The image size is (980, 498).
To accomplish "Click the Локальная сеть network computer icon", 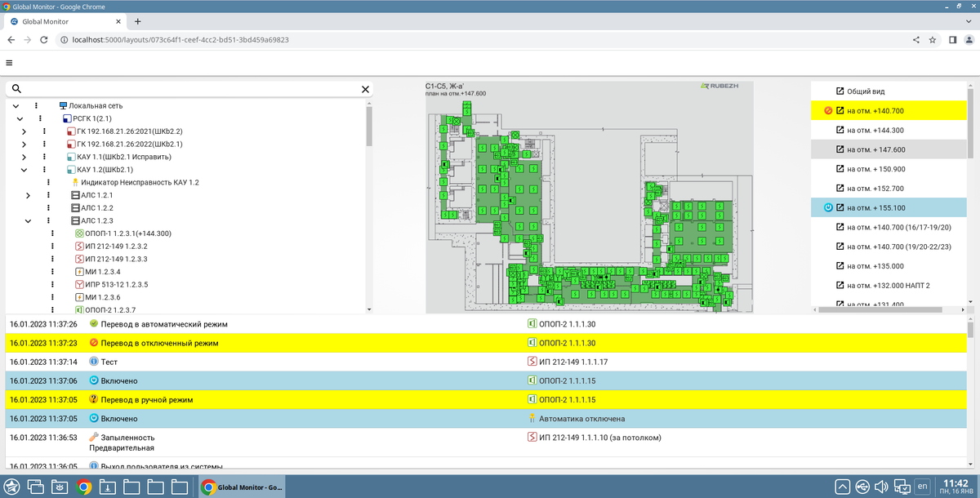I will pyautogui.click(x=63, y=106).
